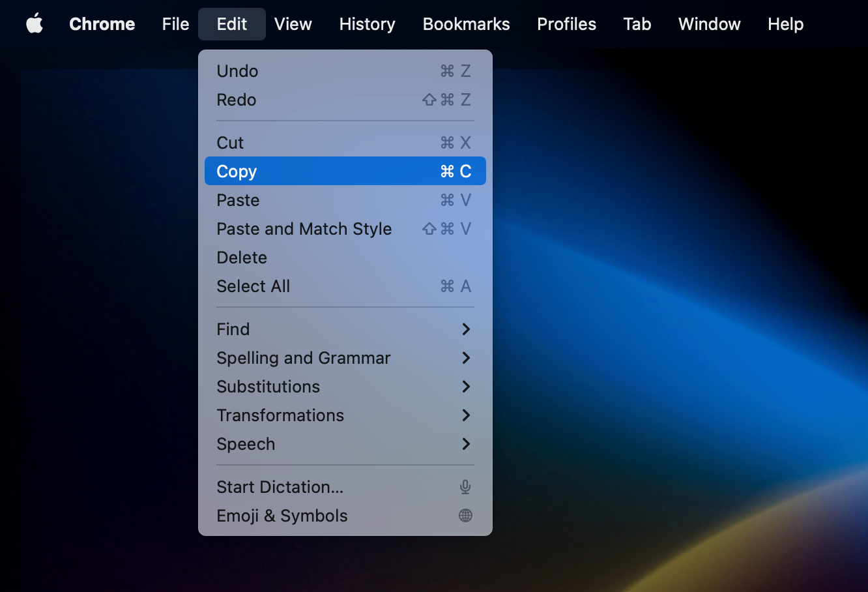Expand the Transformations submenu
Image resolution: width=868 pixels, height=592 pixels.
pyautogui.click(x=345, y=415)
